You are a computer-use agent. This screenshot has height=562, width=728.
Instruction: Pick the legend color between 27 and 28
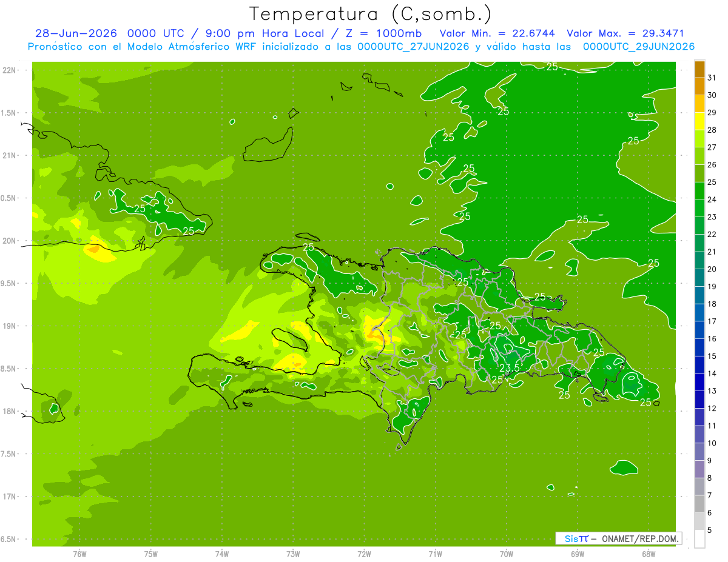pyautogui.click(x=699, y=139)
